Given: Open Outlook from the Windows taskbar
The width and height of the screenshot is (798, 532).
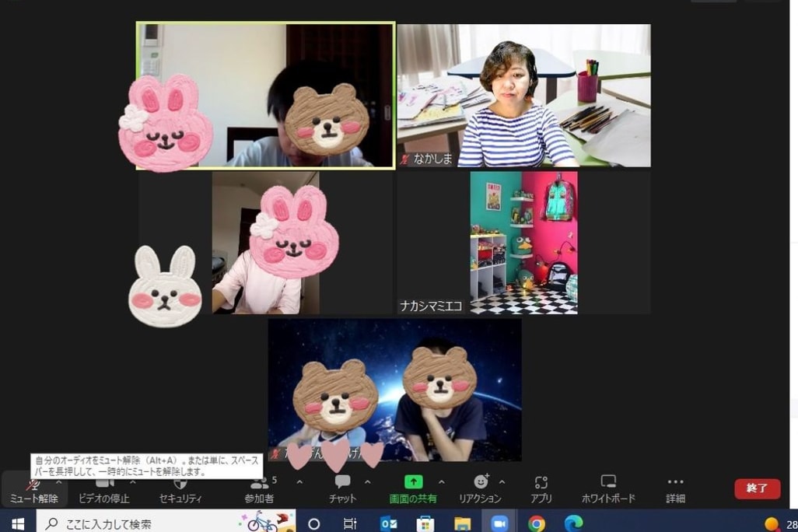Looking at the screenshot, I should pos(389,523).
